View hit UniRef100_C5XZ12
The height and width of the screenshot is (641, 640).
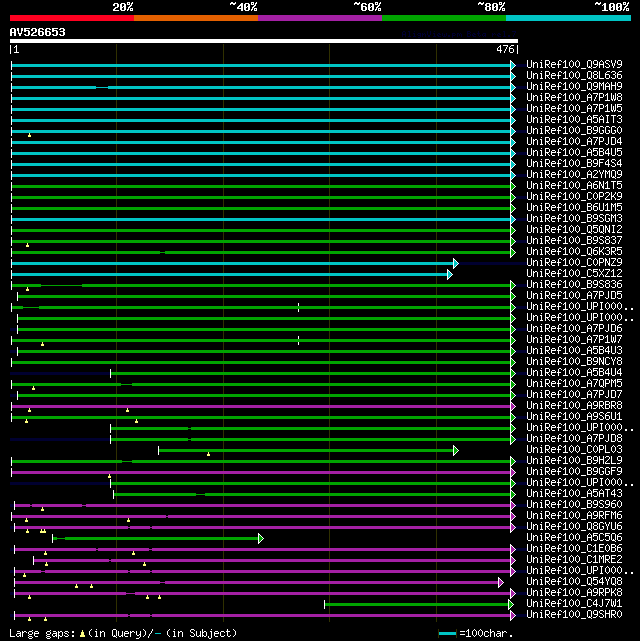[574, 274]
